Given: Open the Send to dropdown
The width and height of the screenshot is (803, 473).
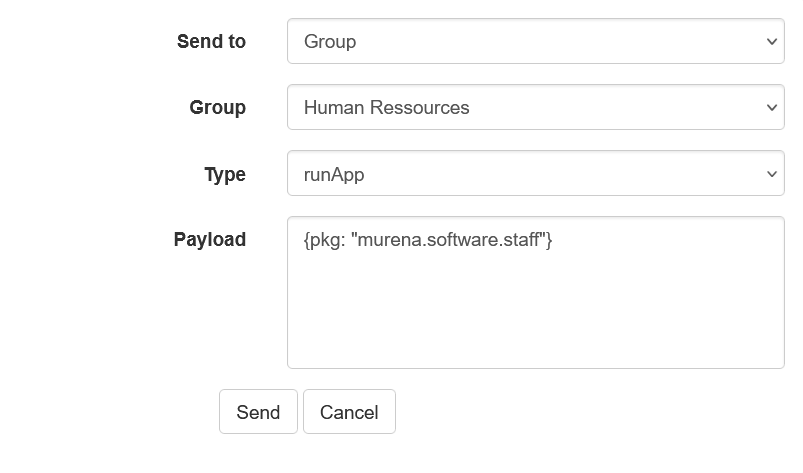Looking at the screenshot, I should [535, 41].
